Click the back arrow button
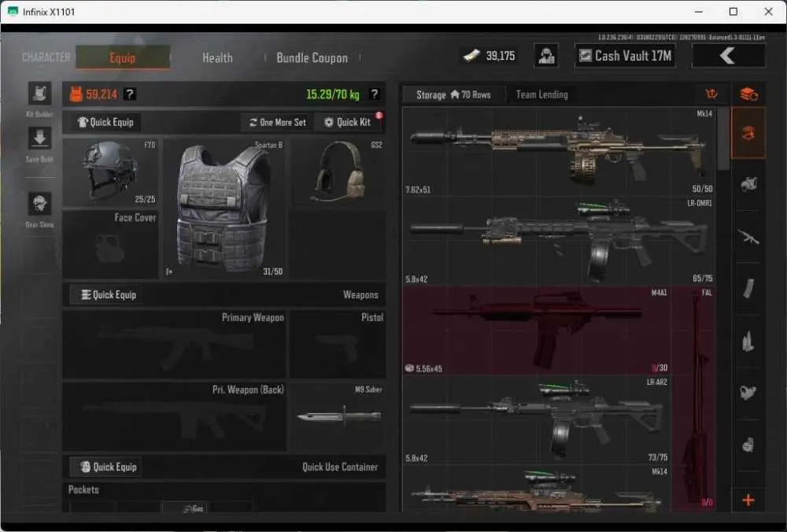The height and width of the screenshot is (532, 787). pyautogui.click(x=728, y=56)
